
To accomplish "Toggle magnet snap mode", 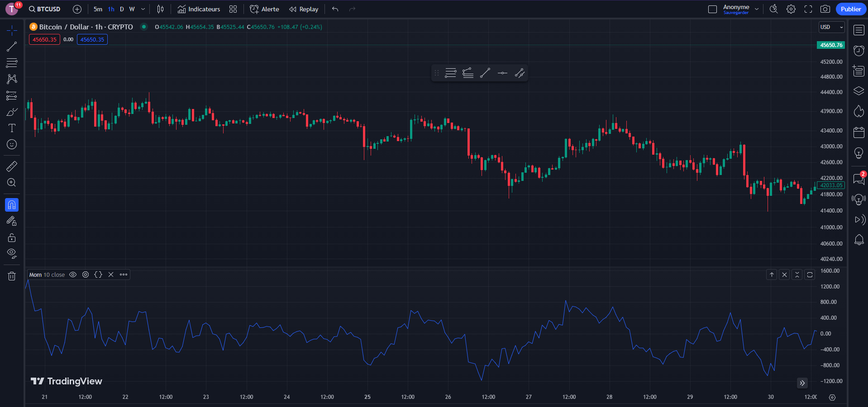I will pyautogui.click(x=12, y=204).
